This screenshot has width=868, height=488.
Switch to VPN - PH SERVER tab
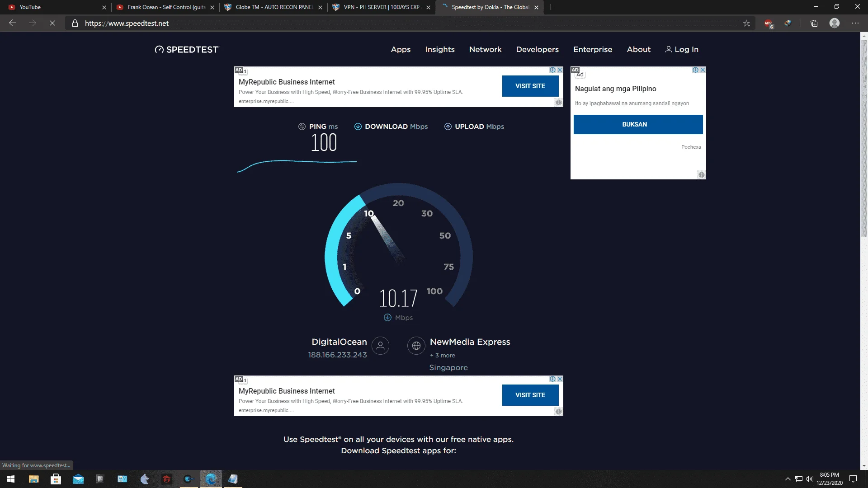coord(382,7)
